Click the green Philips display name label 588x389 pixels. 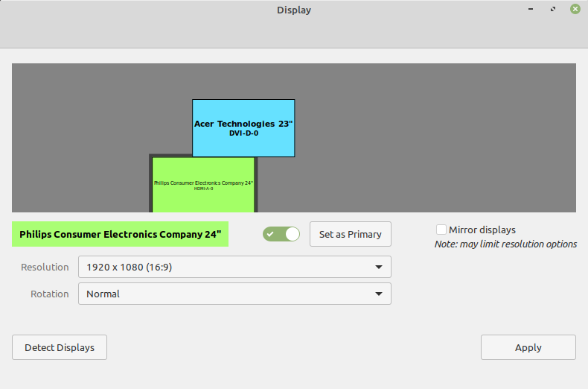[x=120, y=234]
